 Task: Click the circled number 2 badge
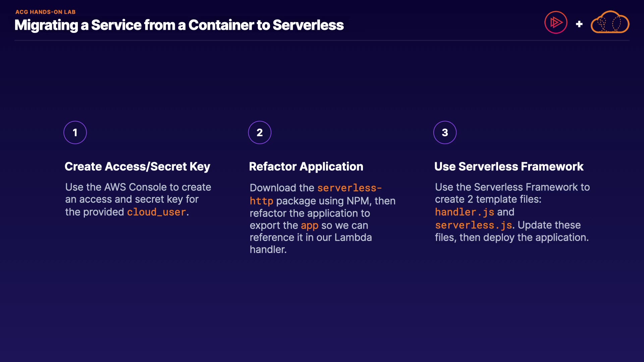coord(260,132)
